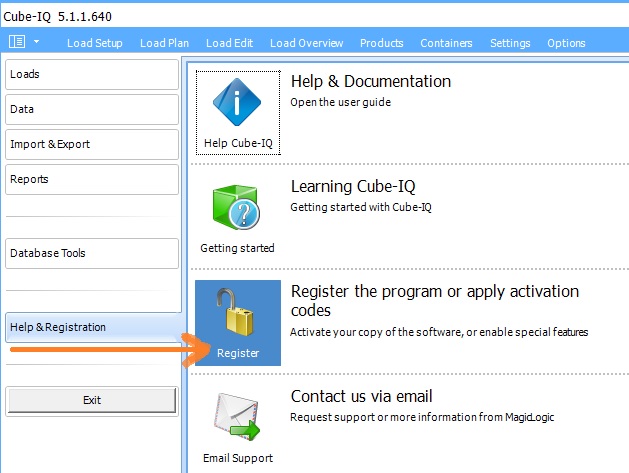This screenshot has width=629, height=473.
Task: Click 'Request support or more information' text
Action: click(x=422, y=417)
